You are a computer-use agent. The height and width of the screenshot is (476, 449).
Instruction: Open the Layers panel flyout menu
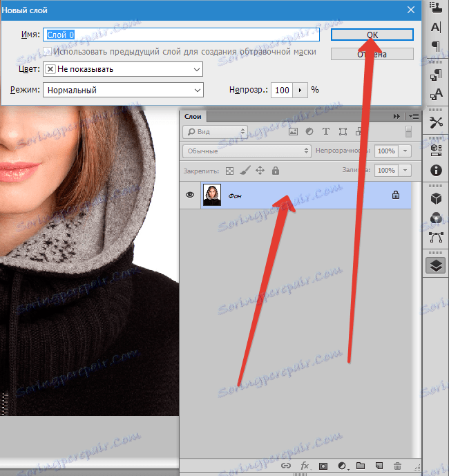(414, 117)
